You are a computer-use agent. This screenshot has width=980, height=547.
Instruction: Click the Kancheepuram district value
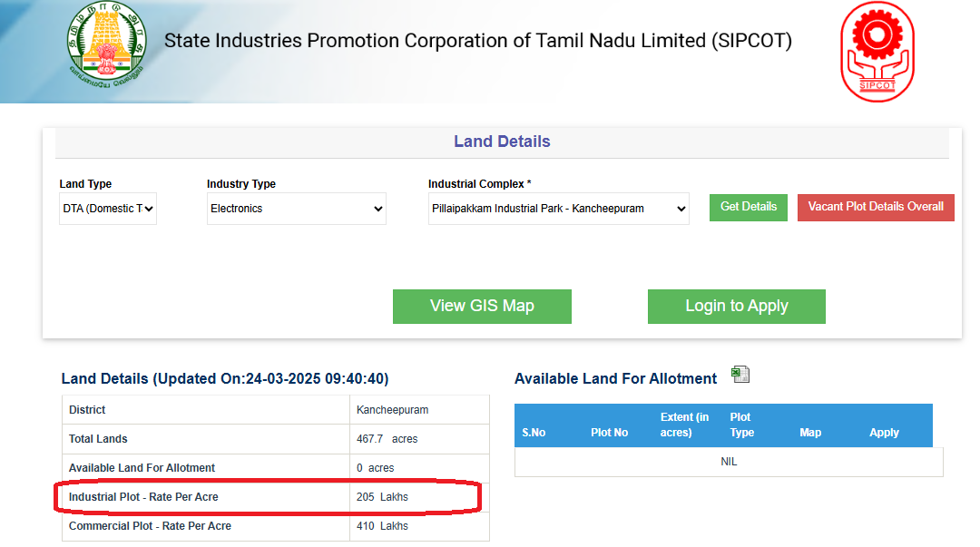pyautogui.click(x=393, y=410)
